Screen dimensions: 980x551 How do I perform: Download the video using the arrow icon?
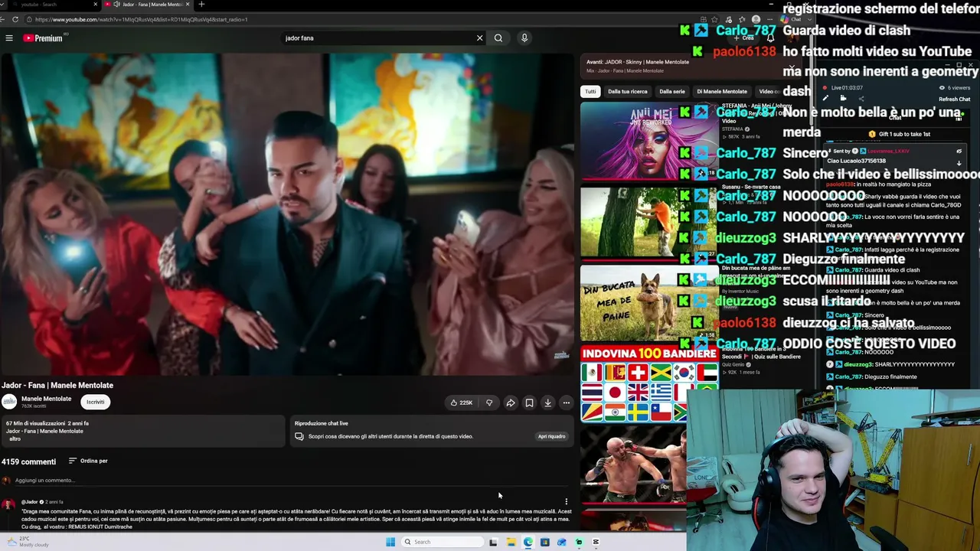click(x=548, y=403)
